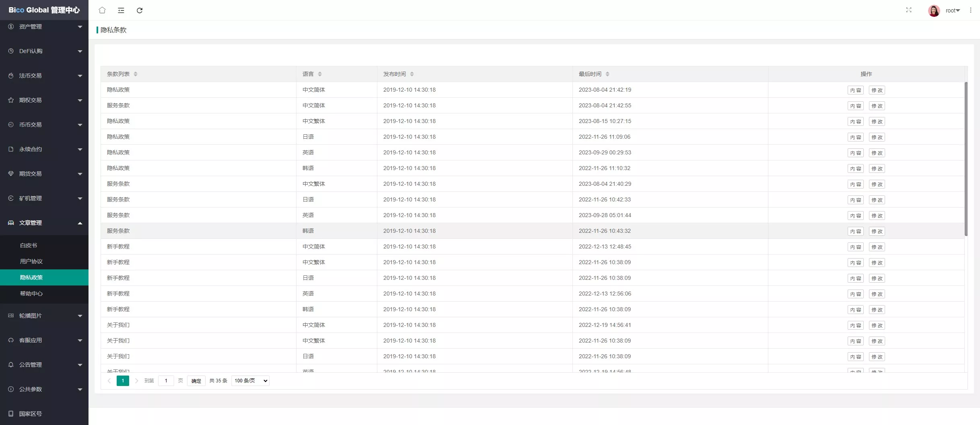
Task: Click 修改 for 关于我们 日语 row
Action: coord(877,357)
